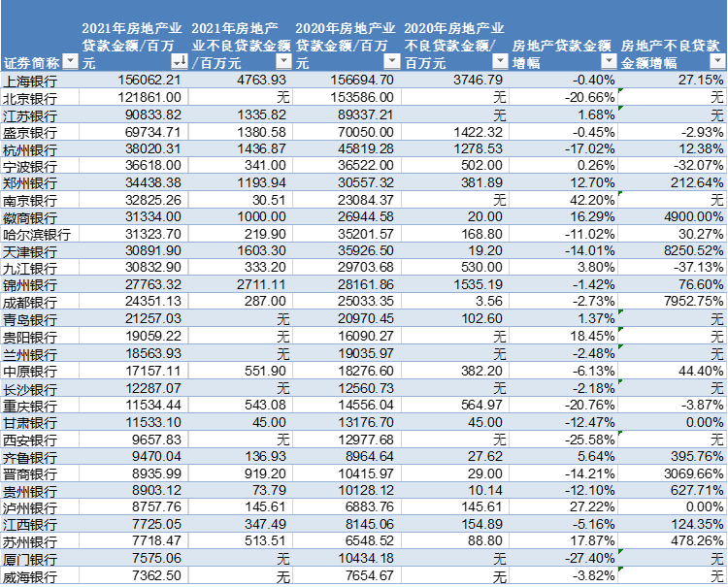The image size is (728, 587).
Task: Click the 8250.52% cell for 天津银行
Action: [672, 250]
